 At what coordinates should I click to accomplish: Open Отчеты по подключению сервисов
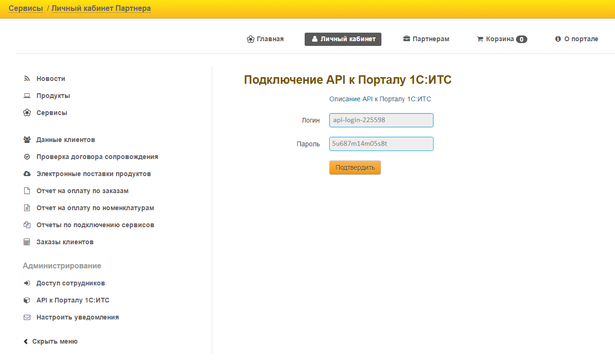pyautogui.click(x=95, y=225)
